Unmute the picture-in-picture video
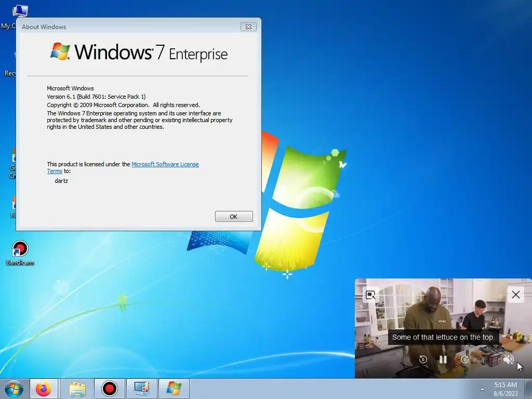Image resolution: width=532 pixels, height=399 pixels. point(509,360)
